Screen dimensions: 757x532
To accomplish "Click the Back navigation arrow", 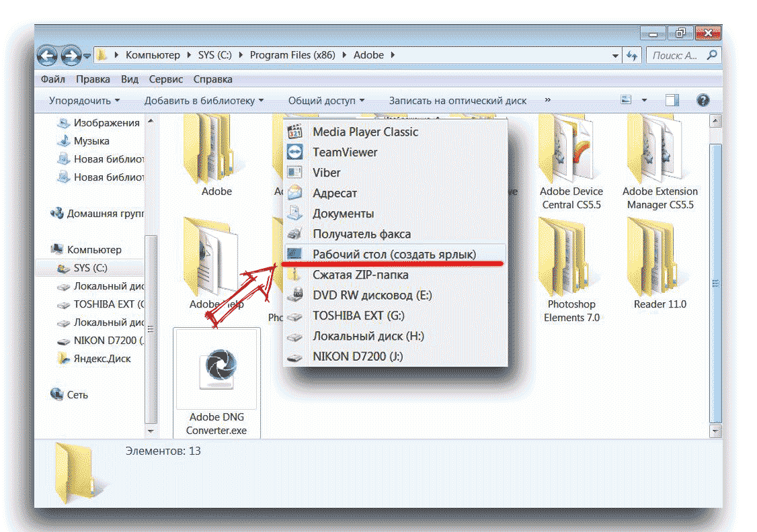I will (47, 56).
